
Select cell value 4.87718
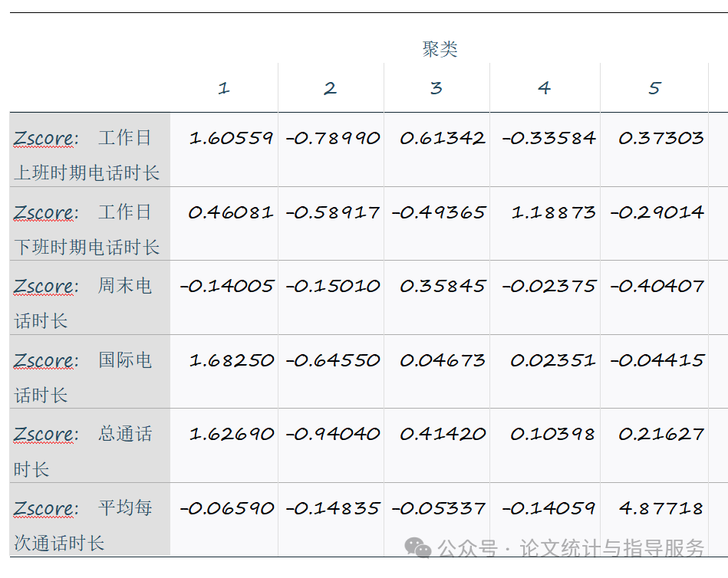point(661,508)
